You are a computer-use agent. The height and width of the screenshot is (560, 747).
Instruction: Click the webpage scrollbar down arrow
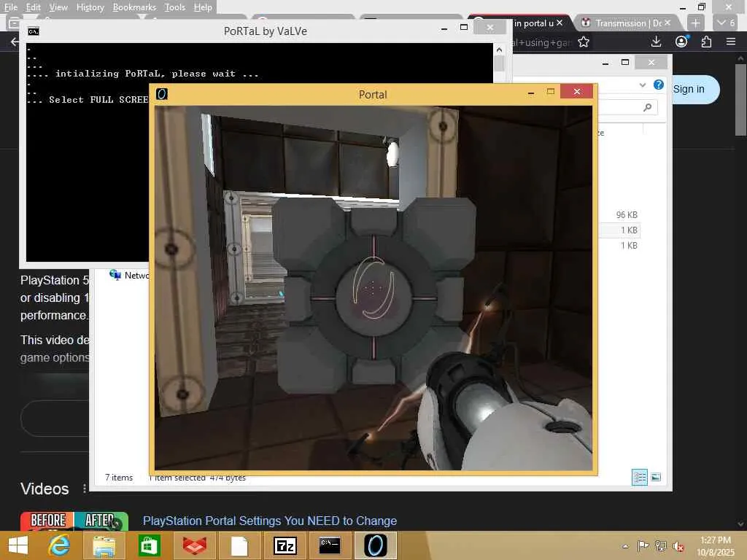point(741,524)
